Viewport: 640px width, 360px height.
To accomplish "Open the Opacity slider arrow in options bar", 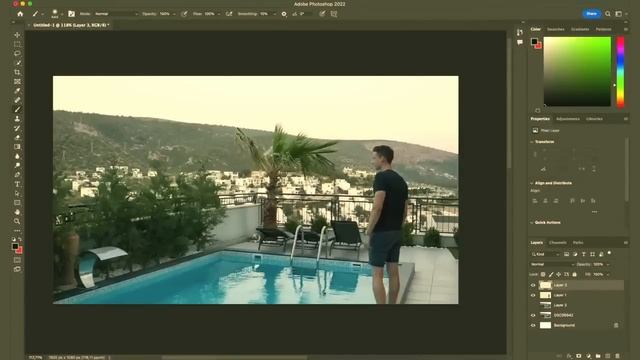I will click(174, 14).
